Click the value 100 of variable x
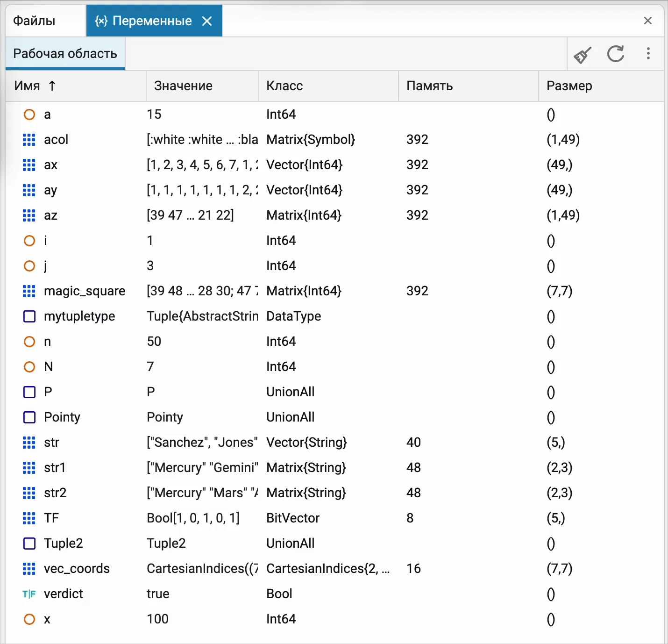 tap(157, 619)
